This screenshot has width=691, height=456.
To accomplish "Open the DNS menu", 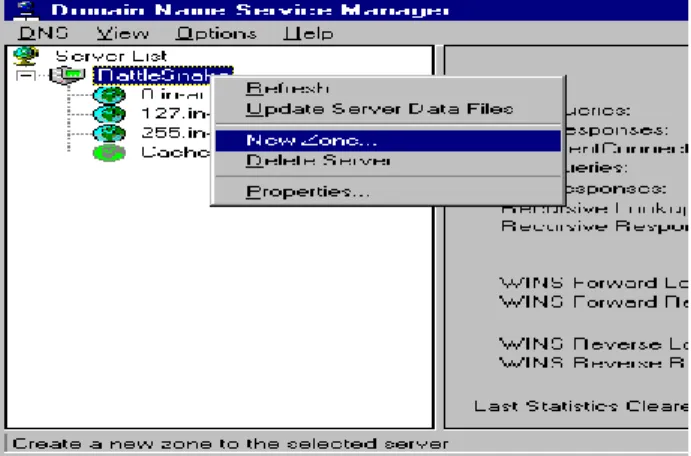I will [x=43, y=33].
